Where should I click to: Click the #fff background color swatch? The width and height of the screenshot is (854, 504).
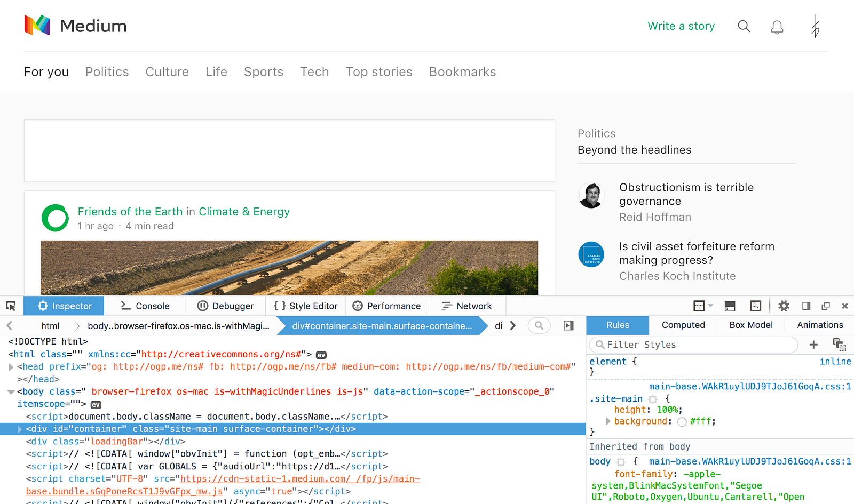point(682,422)
